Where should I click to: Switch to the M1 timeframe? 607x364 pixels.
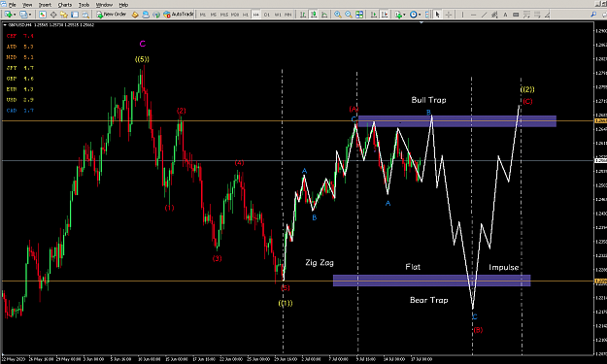coord(202,15)
